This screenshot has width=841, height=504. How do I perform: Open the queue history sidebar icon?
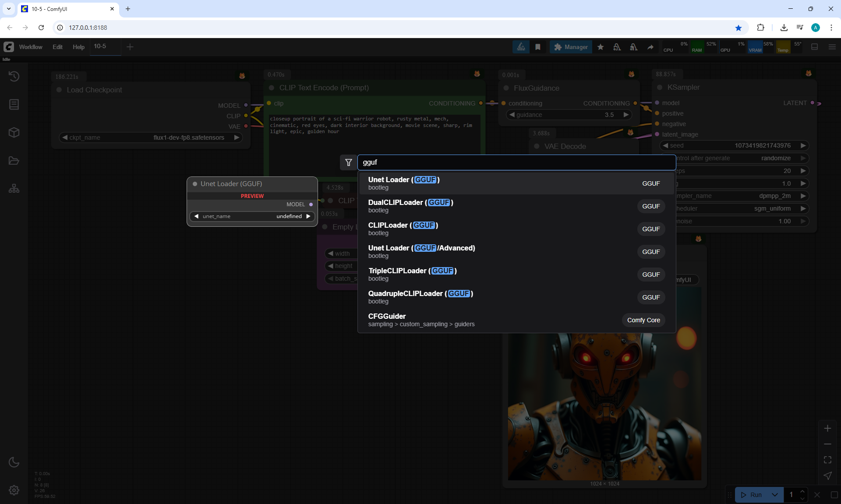click(14, 76)
